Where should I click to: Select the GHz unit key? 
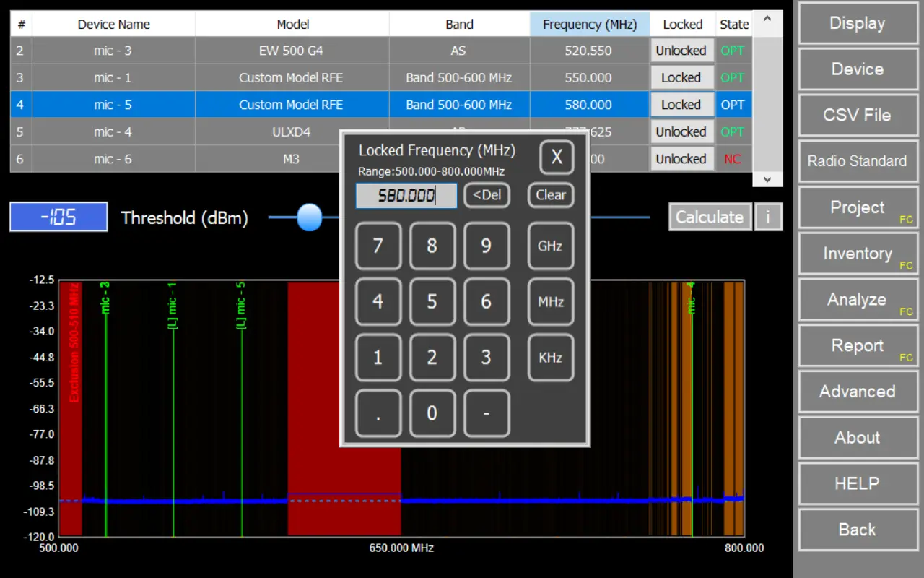(x=550, y=246)
